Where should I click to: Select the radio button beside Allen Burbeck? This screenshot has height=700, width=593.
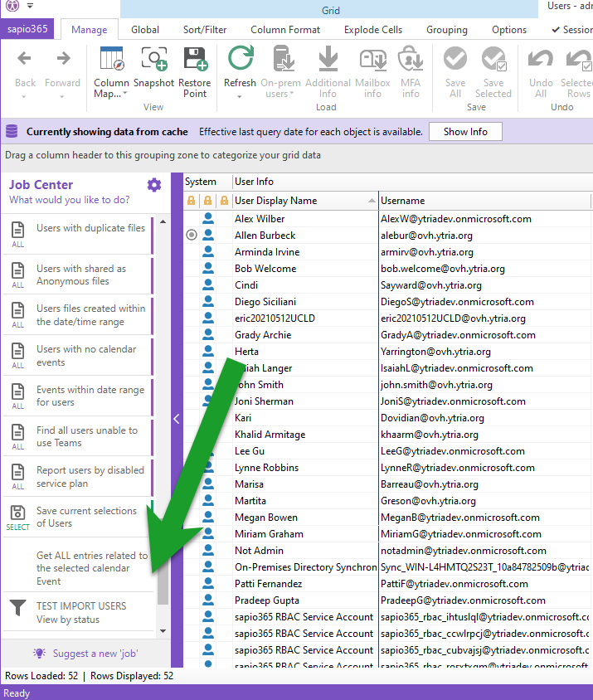192,236
